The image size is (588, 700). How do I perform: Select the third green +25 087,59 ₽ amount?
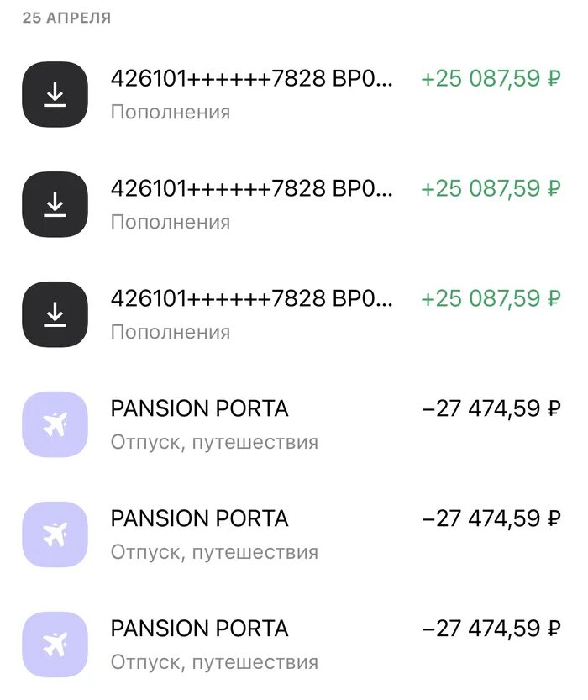click(491, 298)
